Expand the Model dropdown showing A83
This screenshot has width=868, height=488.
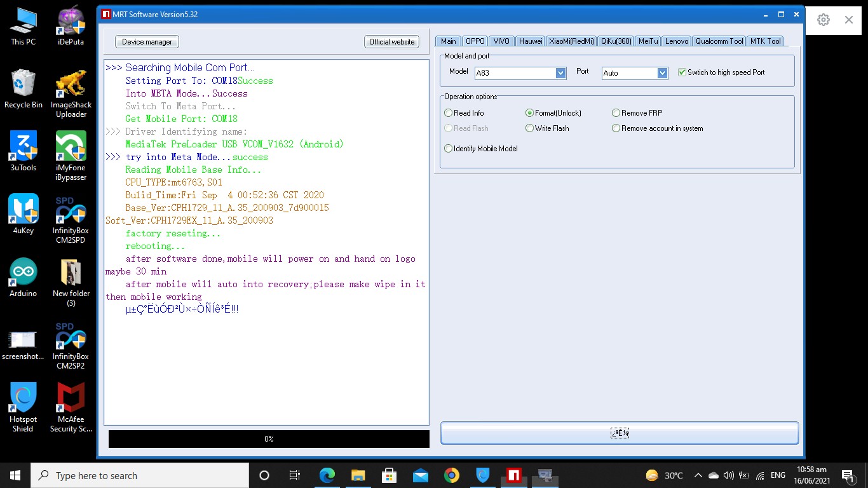[x=560, y=73]
